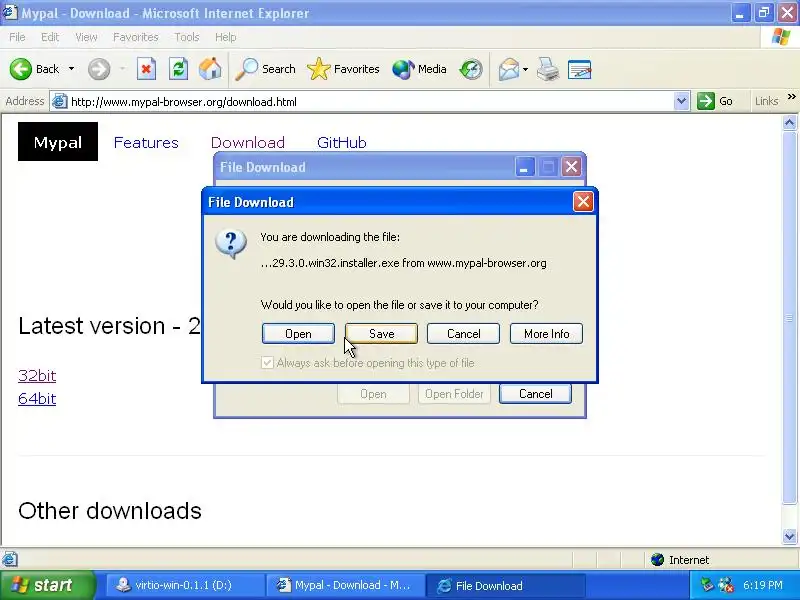Click the Windows flag throbber icon
Screen dimensions: 800x600
(x=781, y=37)
